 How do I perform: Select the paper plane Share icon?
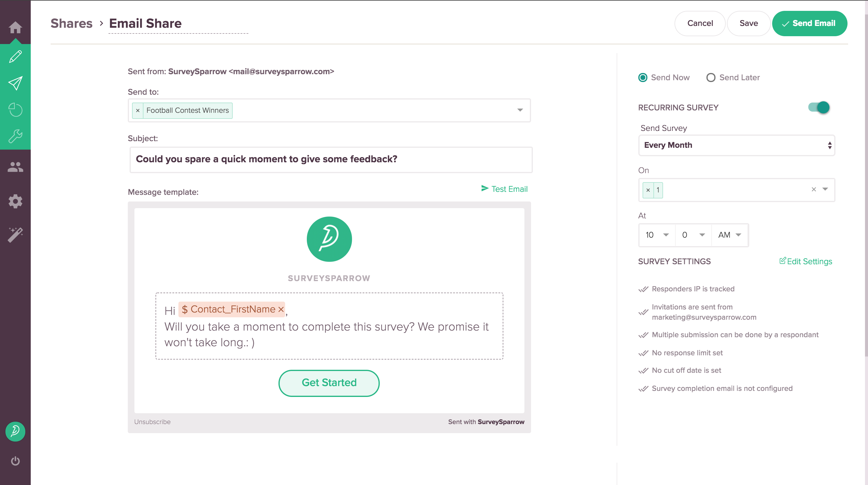15,83
